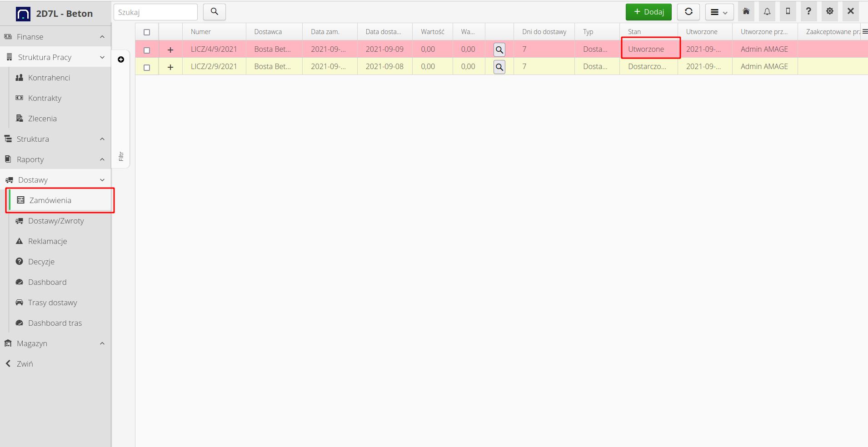Click search magnifier button next to Szukaj

coord(214,12)
